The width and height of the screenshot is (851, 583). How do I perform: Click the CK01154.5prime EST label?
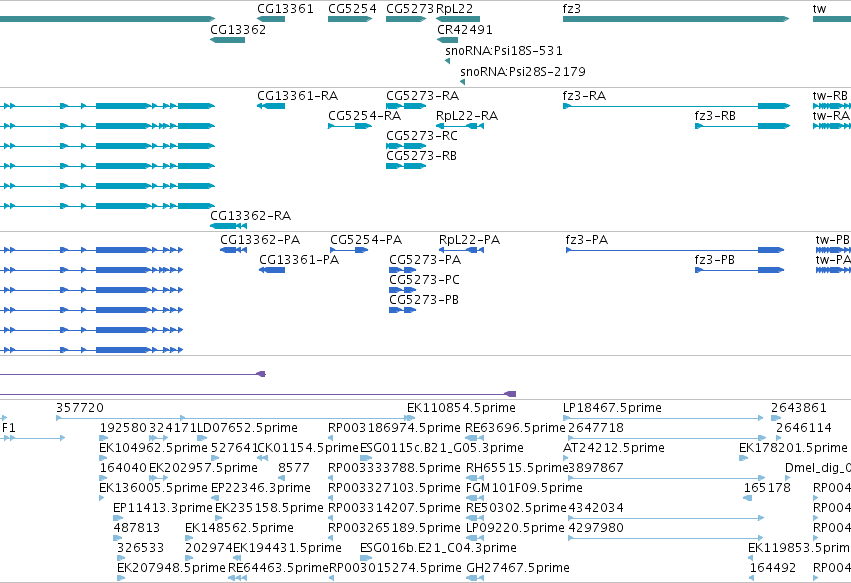coord(307,448)
